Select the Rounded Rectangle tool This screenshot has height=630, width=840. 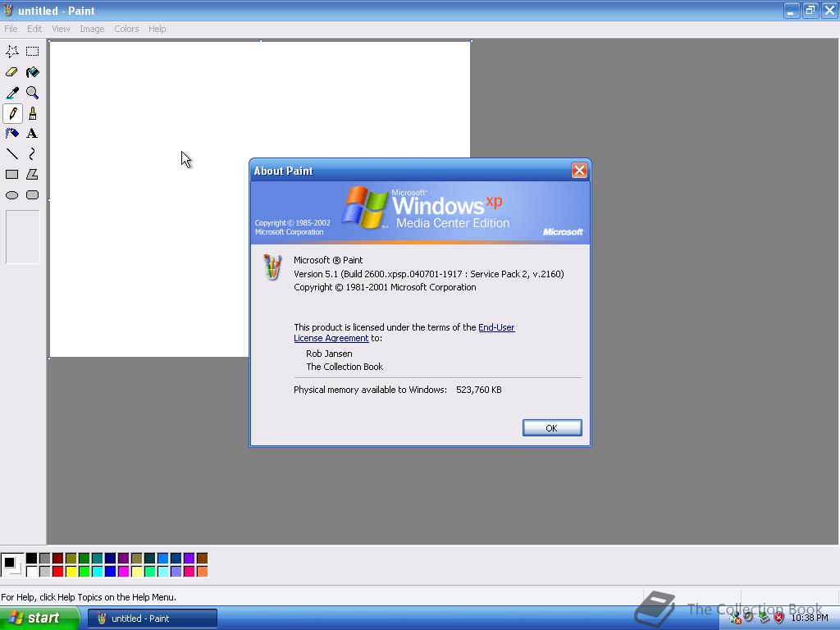tap(33, 195)
